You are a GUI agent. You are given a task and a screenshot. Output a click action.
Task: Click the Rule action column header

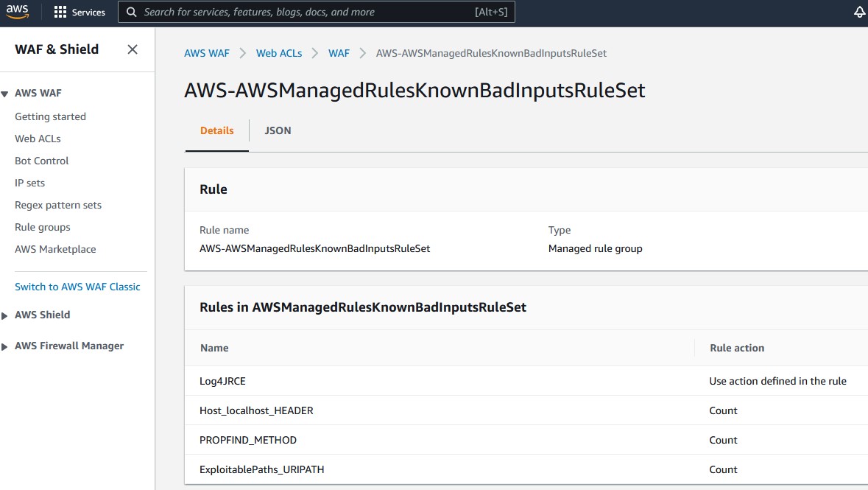737,348
